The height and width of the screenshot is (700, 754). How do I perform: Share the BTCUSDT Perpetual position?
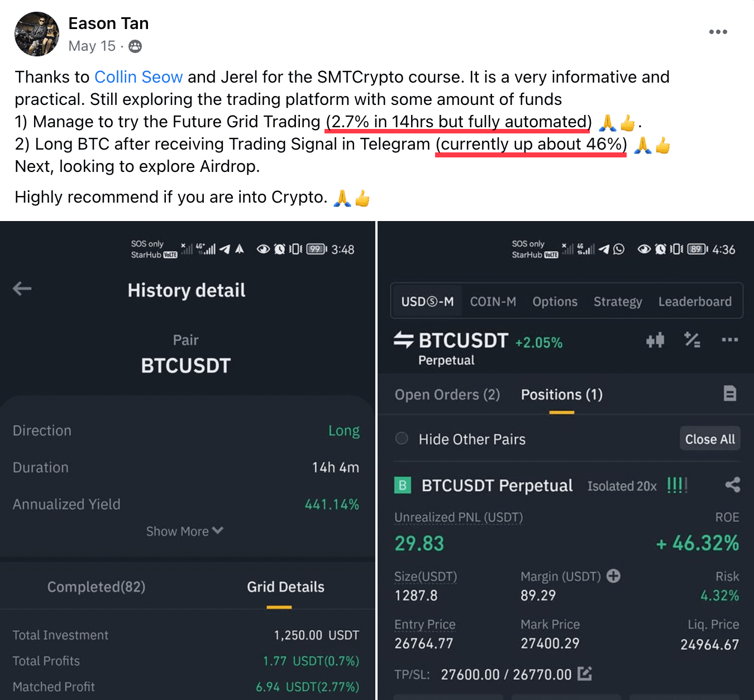coord(732,485)
